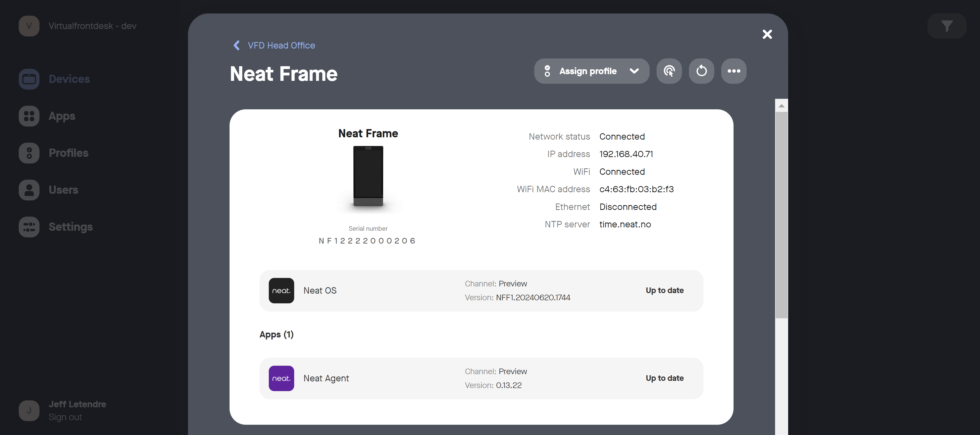Click the Neat OS row label

(x=320, y=291)
